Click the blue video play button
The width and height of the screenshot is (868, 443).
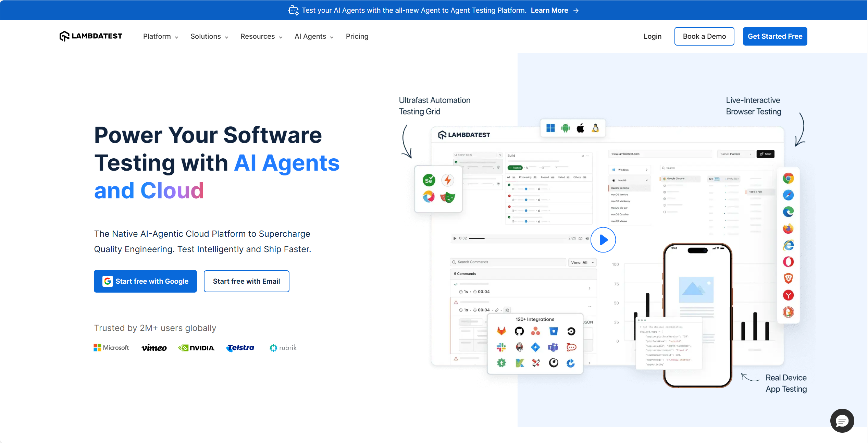(603, 240)
